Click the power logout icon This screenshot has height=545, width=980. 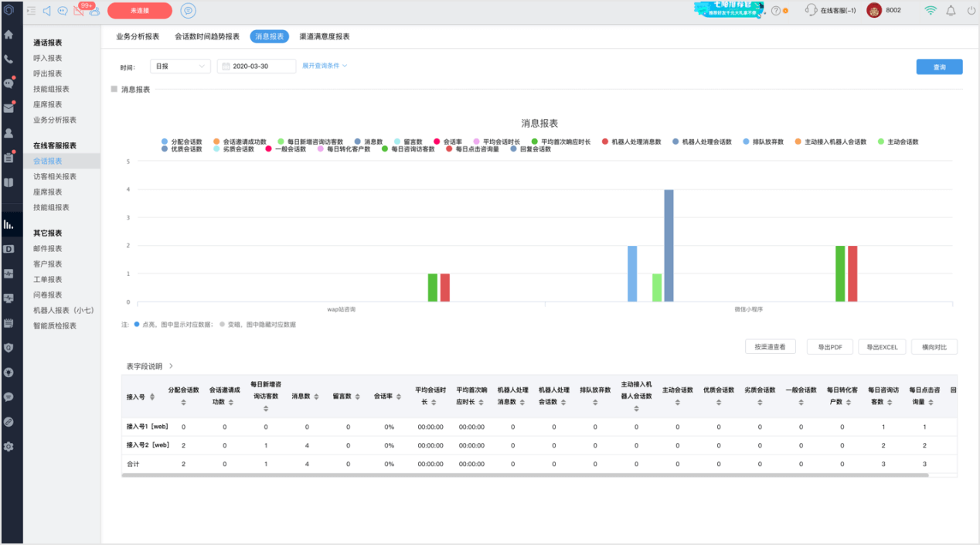(971, 11)
